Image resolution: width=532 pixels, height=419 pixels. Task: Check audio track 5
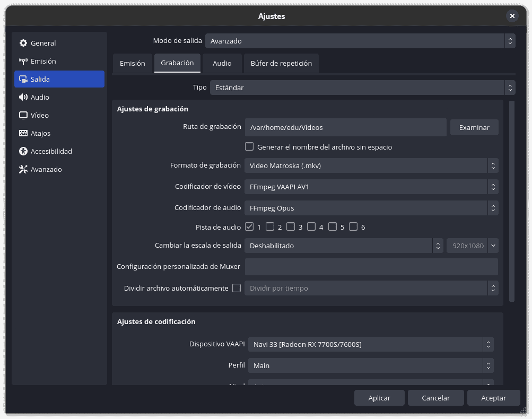pyautogui.click(x=333, y=226)
